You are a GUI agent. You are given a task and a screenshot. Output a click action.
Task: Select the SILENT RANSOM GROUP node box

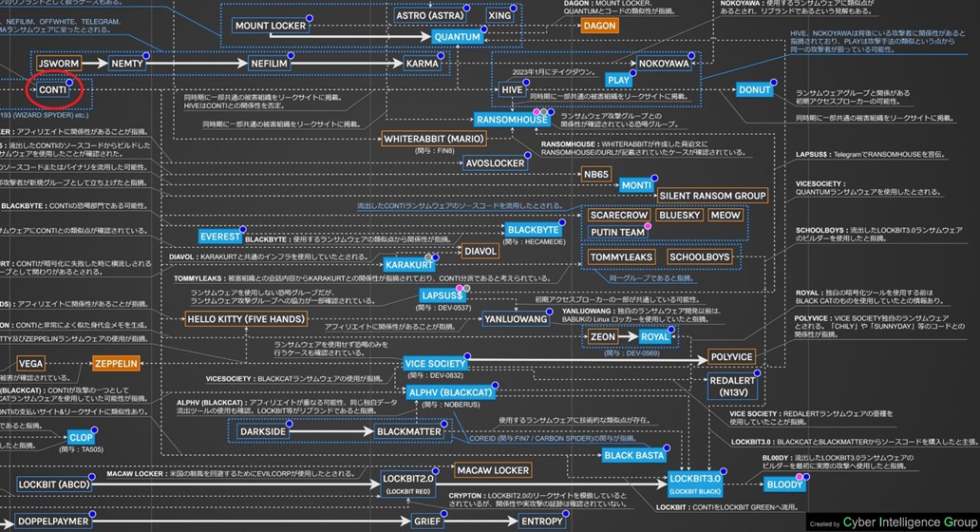(712, 196)
